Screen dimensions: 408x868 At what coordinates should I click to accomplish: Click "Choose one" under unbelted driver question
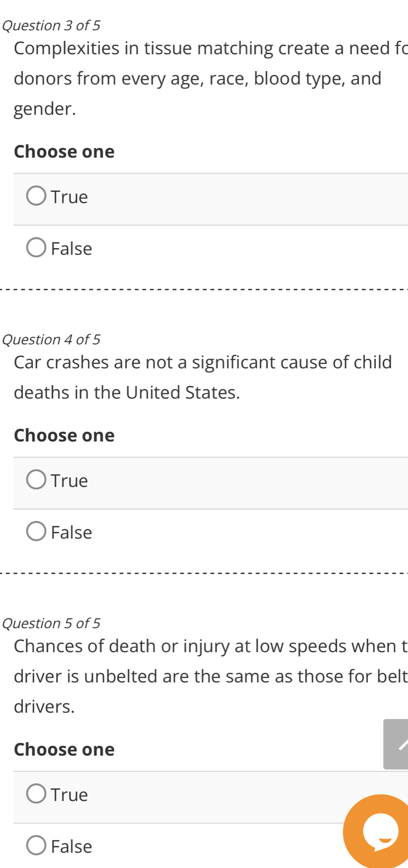click(64, 749)
